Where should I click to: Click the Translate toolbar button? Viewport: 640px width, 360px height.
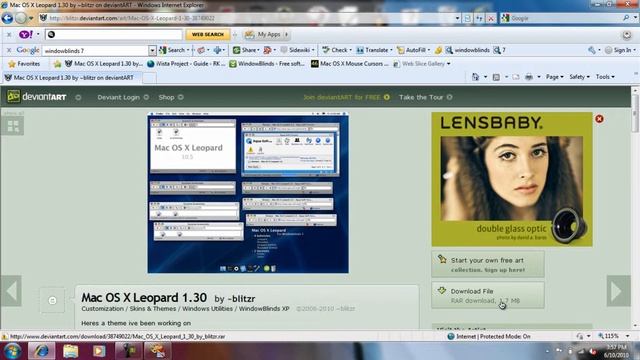pos(374,50)
